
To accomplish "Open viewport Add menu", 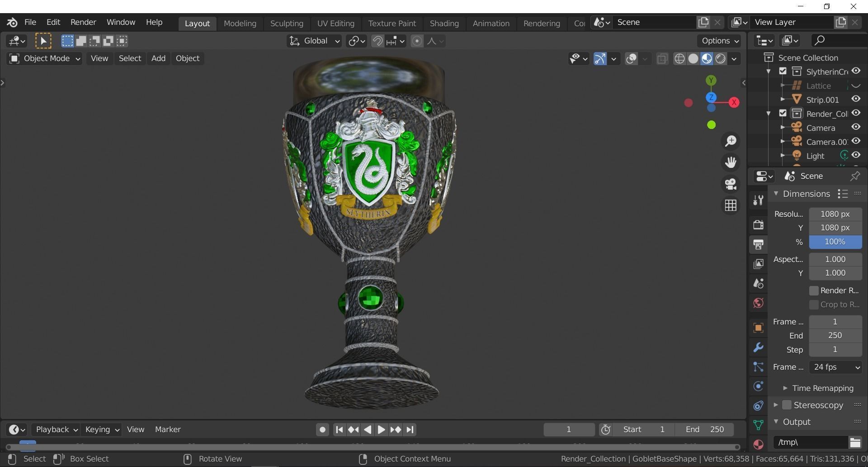I will 158,59.
